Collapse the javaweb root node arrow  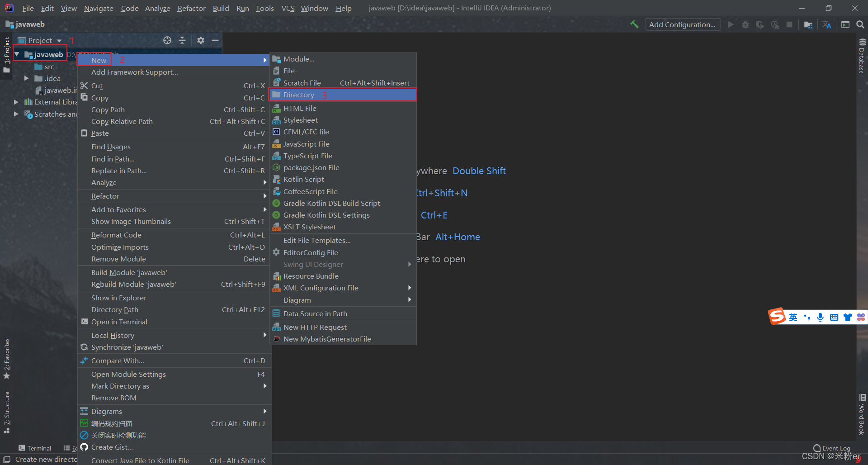tap(17, 54)
